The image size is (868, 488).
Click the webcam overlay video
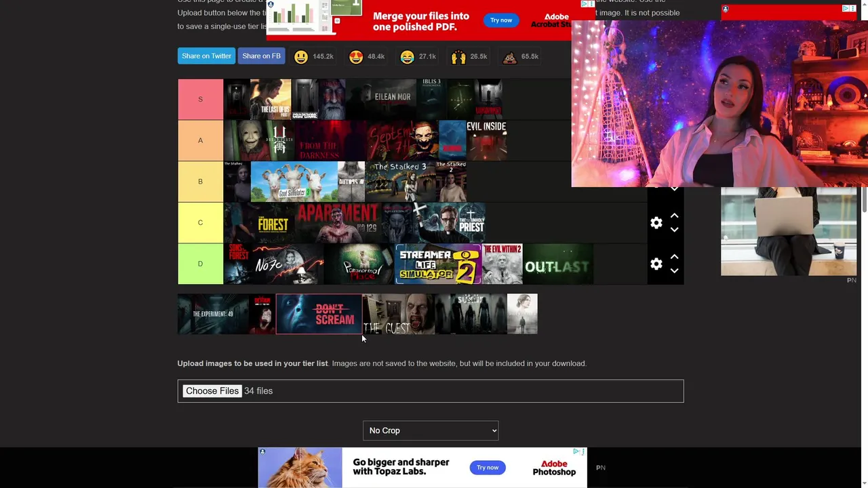(719, 103)
